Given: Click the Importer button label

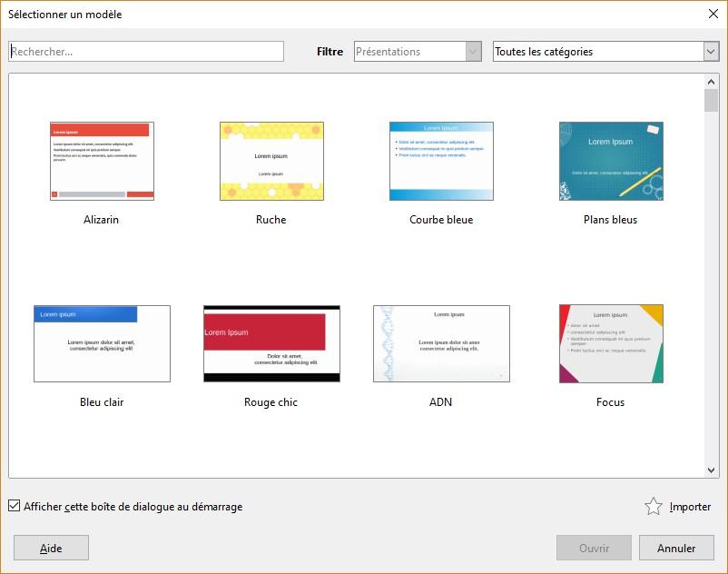Looking at the screenshot, I should click(x=690, y=507).
